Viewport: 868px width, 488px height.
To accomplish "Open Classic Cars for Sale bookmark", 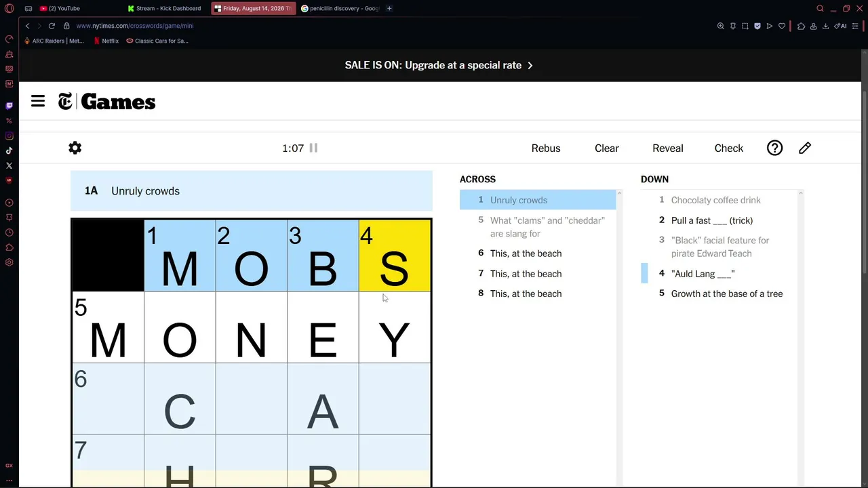I will pos(157,41).
